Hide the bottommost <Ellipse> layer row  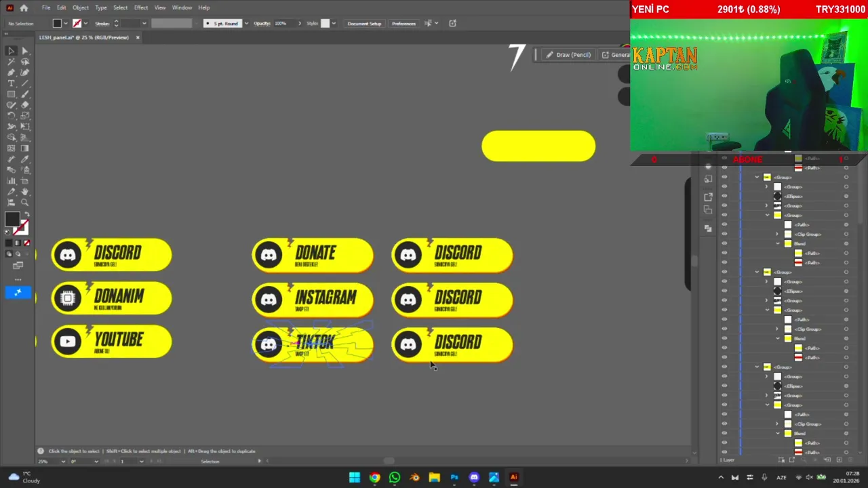724,386
